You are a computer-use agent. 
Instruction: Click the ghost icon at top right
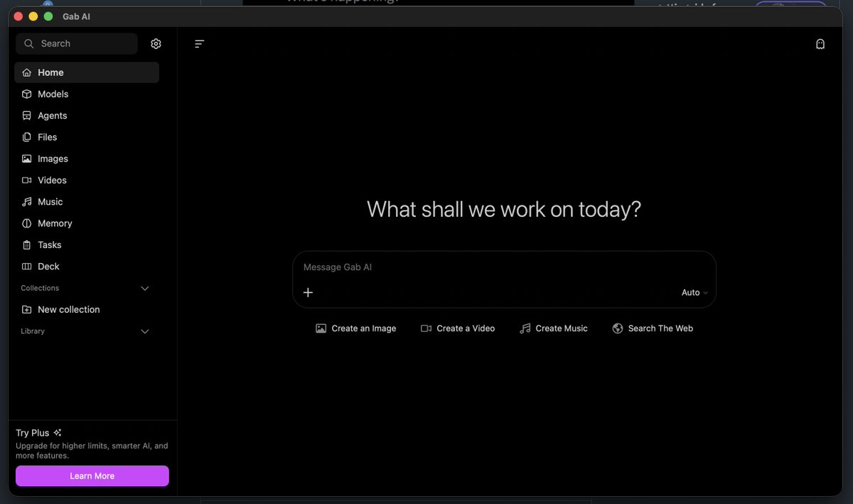tap(820, 44)
